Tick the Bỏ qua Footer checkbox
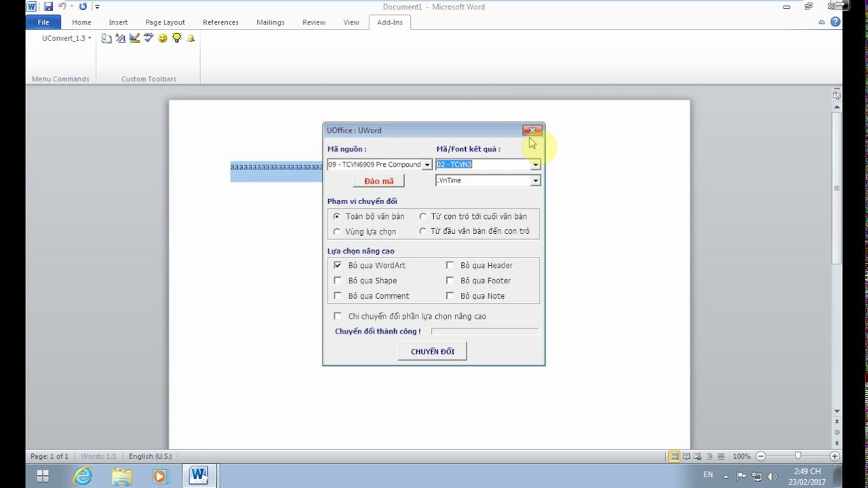 tap(450, 280)
